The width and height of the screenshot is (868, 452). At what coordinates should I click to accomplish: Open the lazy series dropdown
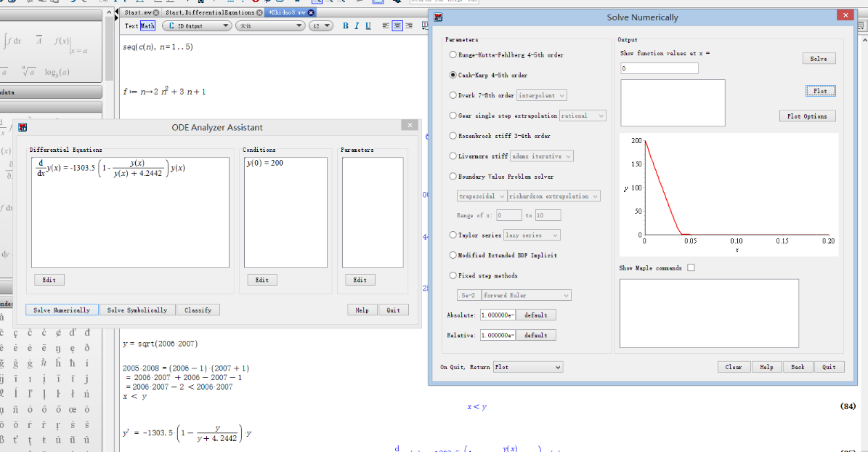point(532,235)
